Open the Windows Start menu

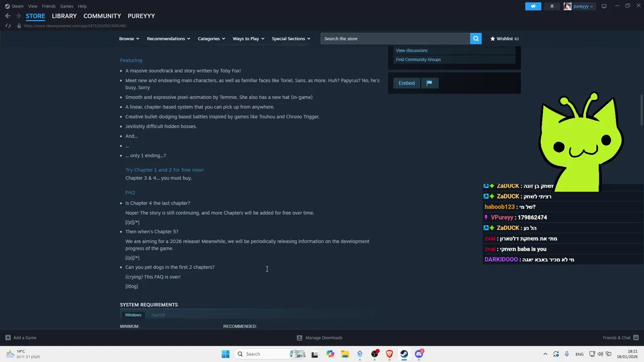[225, 354]
